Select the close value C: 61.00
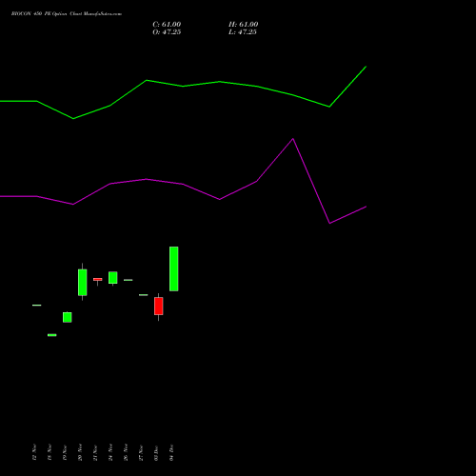The image size is (476, 476). (x=167, y=25)
